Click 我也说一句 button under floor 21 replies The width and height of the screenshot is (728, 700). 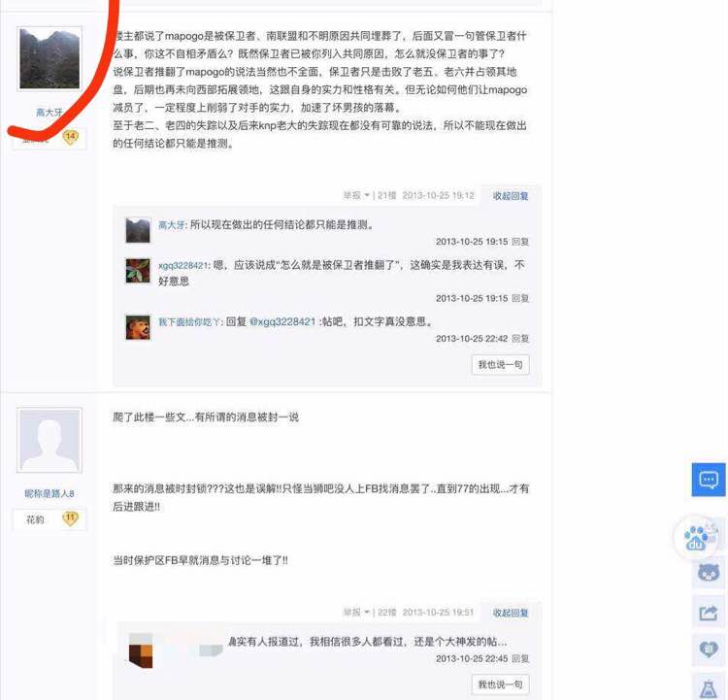(501, 365)
